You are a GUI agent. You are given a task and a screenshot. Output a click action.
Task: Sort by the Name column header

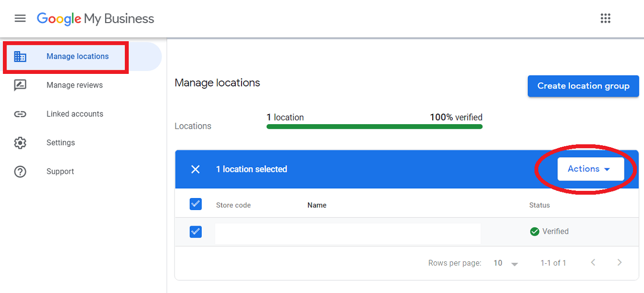[x=317, y=205]
